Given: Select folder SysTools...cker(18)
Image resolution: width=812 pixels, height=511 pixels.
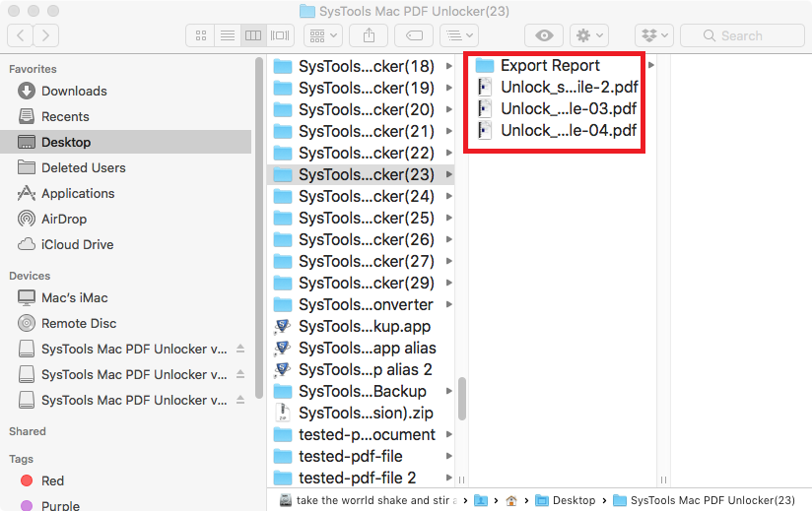Looking at the screenshot, I should [x=361, y=66].
